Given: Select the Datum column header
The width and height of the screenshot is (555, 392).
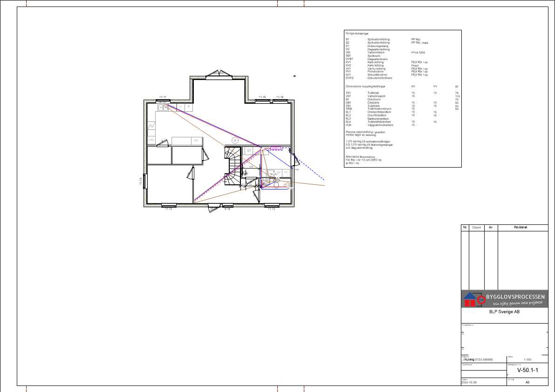Looking at the screenshot, I should 477,227.
